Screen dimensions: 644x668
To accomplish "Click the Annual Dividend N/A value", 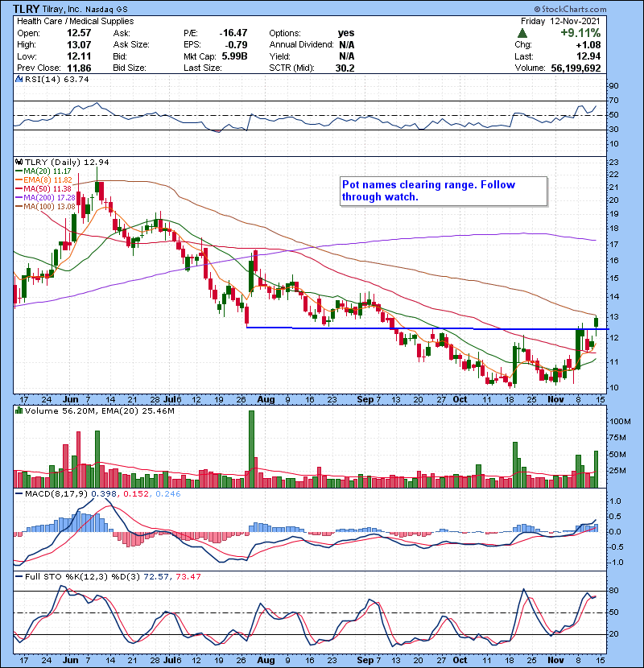I will point(347,44).
